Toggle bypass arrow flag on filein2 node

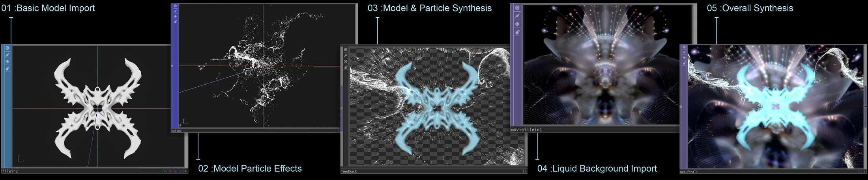coord(7,62)
